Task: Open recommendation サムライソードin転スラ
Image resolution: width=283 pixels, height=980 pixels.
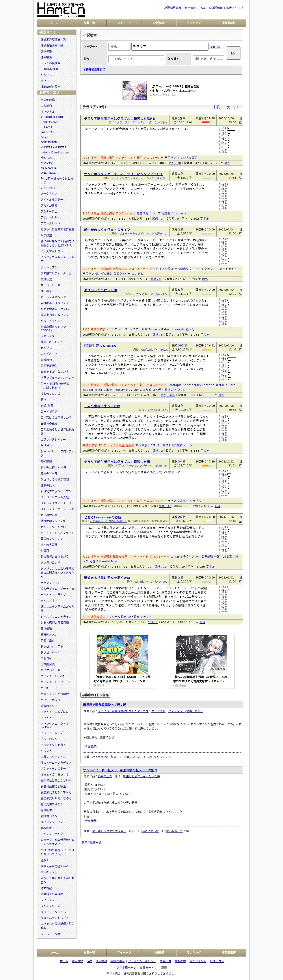Action: tap(120, 770)
